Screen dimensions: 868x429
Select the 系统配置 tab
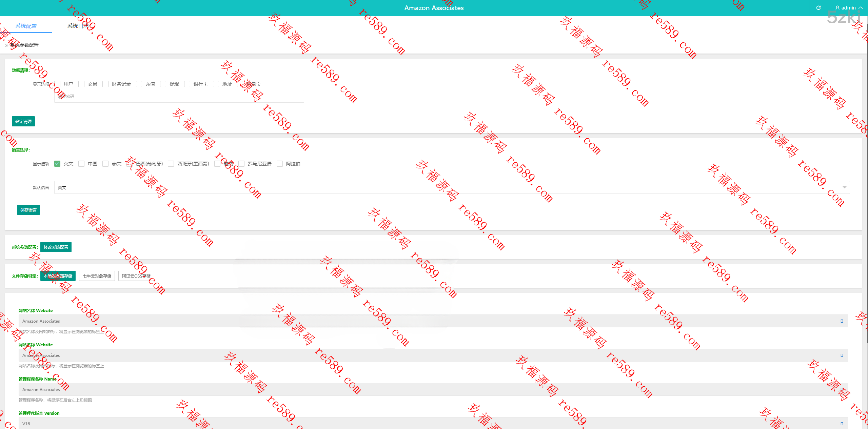tap(26, 26)
